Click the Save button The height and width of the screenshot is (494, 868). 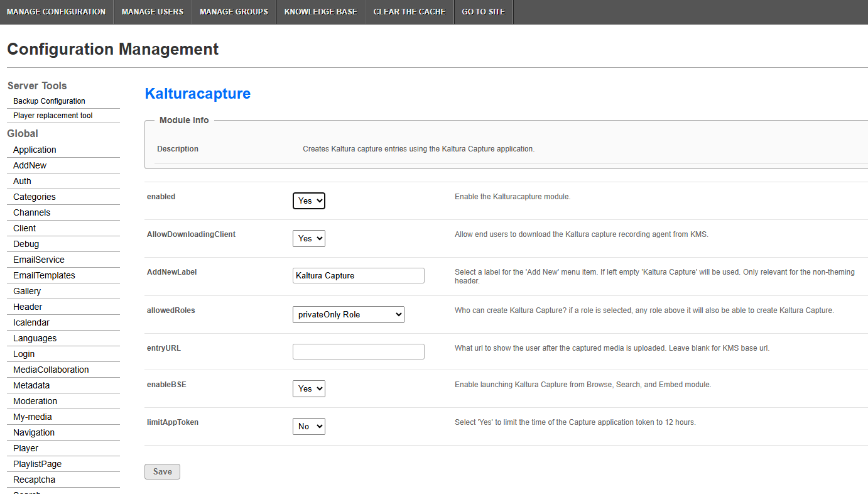pyautogui.click(x=162, y=471)
